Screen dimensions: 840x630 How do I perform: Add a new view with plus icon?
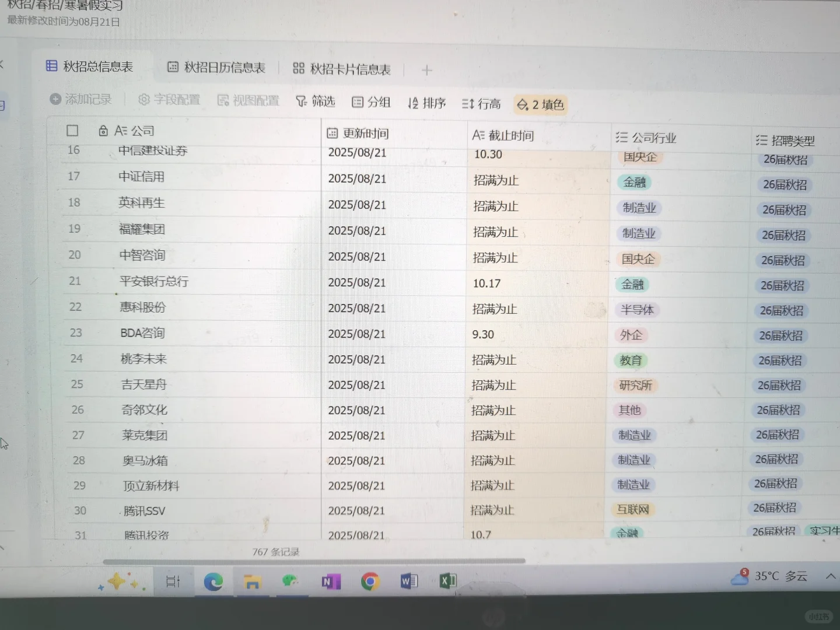(x=427, y=71)
